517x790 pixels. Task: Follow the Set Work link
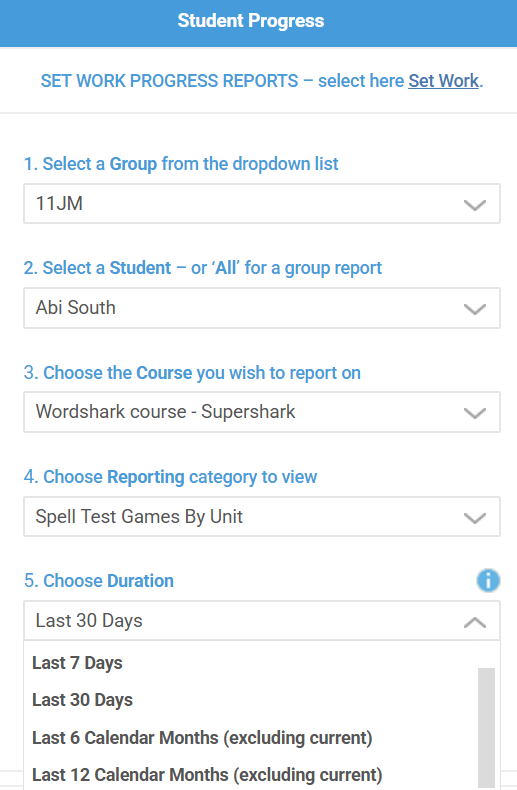(x=443, y=81)
